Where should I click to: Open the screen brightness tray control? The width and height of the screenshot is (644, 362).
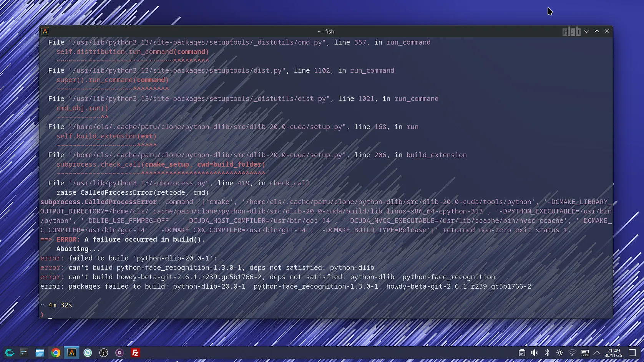[x=560, y=353]
